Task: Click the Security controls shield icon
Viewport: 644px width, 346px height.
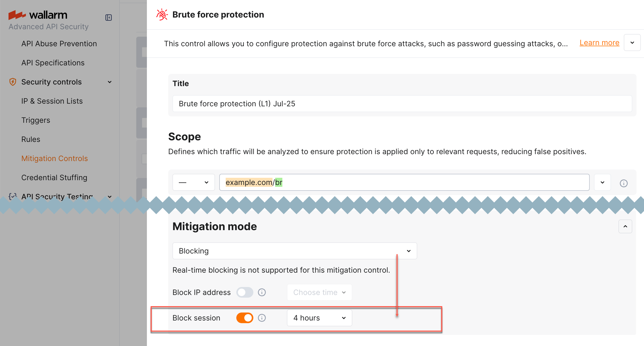Action: 13,82
